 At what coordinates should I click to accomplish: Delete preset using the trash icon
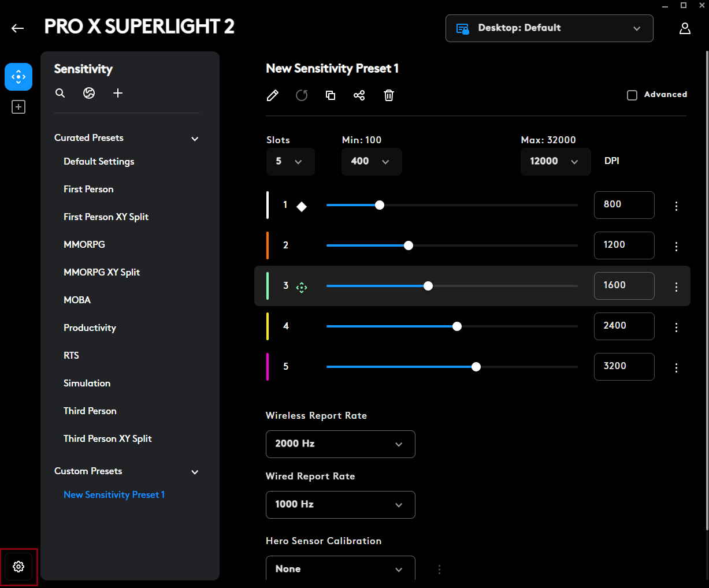pos(389,95)
